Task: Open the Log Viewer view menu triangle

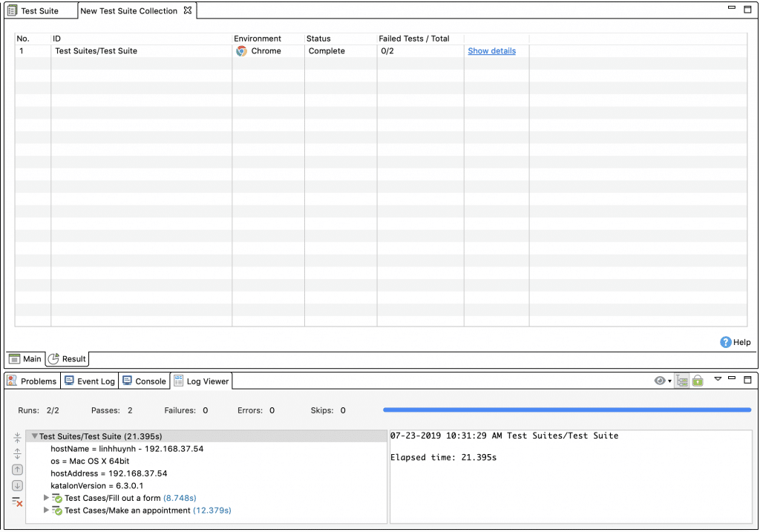Action: tap(718, 379)
